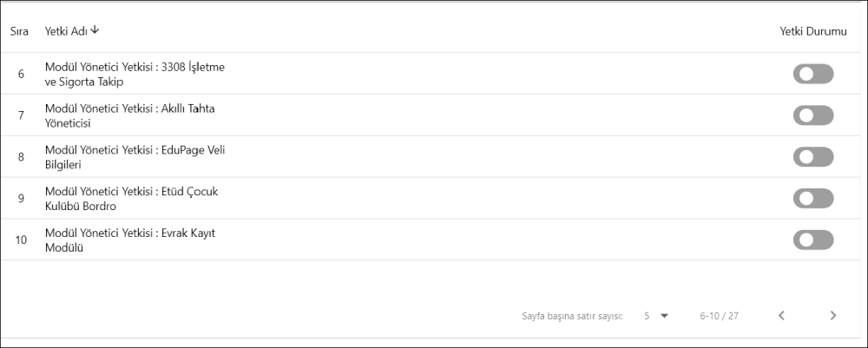Click the Sıra column header

pos(19,31)
